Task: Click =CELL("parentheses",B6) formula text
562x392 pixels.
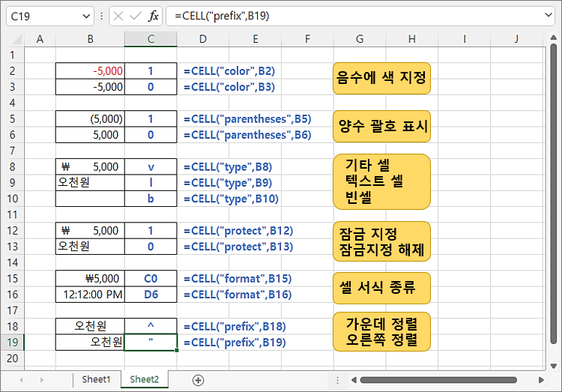Action: 248,135
